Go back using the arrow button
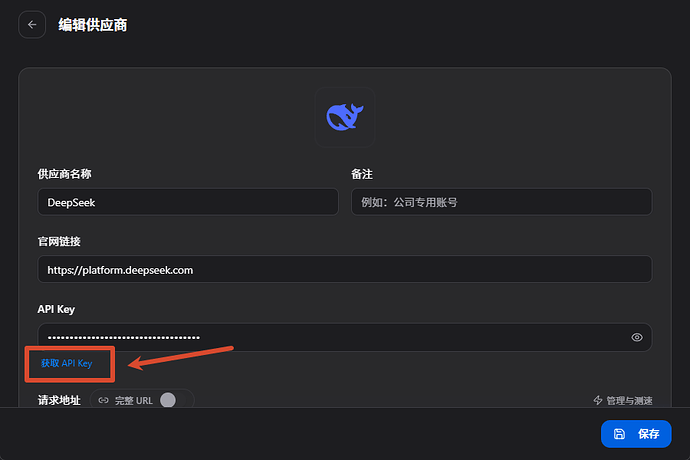The width and height of the screenshot is (690, 460). [32, 25]
